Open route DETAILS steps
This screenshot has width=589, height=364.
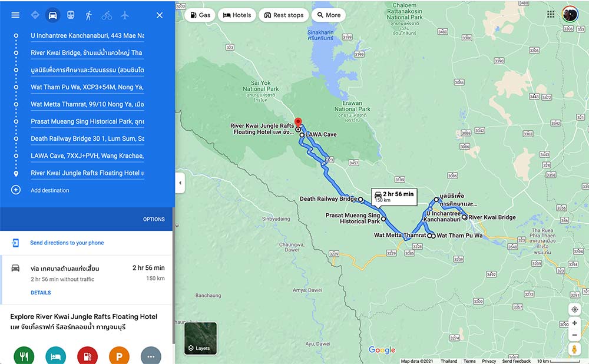click(41, 293)
